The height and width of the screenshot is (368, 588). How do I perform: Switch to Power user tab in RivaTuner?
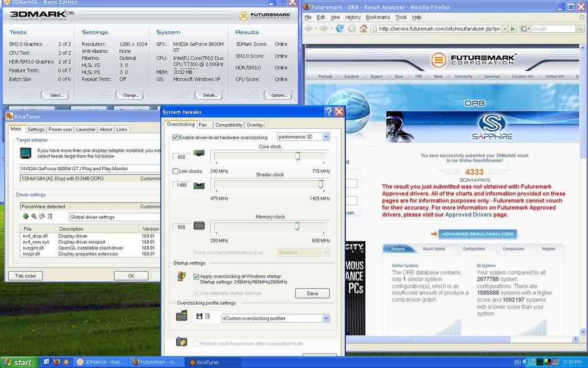pos(60,129)
